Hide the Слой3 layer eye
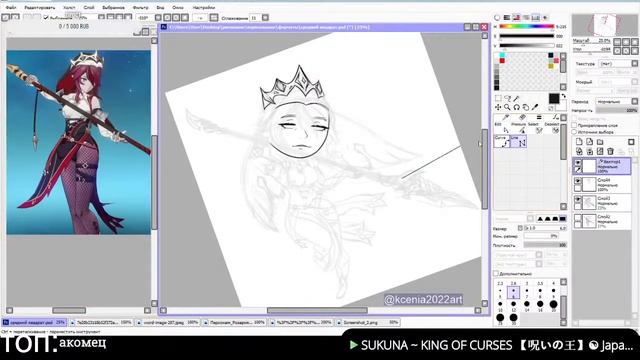Image resolution: width=640 pixels, height=360 pixels. coord(578,199)
